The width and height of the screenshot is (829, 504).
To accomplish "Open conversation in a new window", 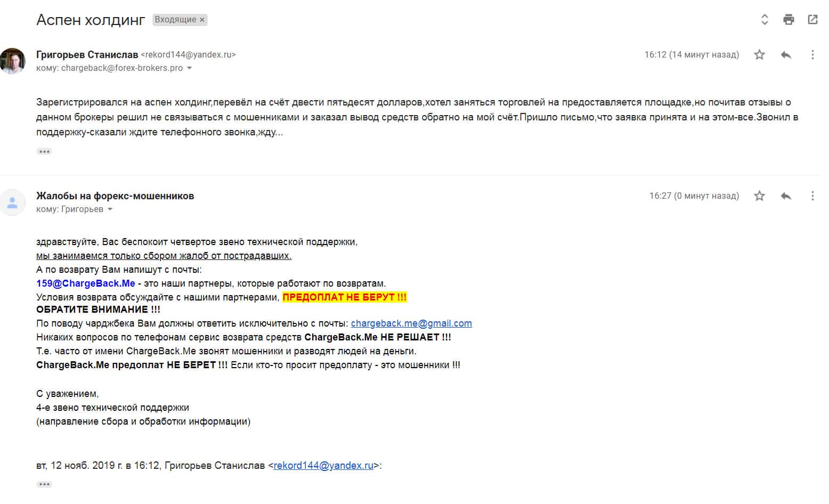I will coord(812,20).
